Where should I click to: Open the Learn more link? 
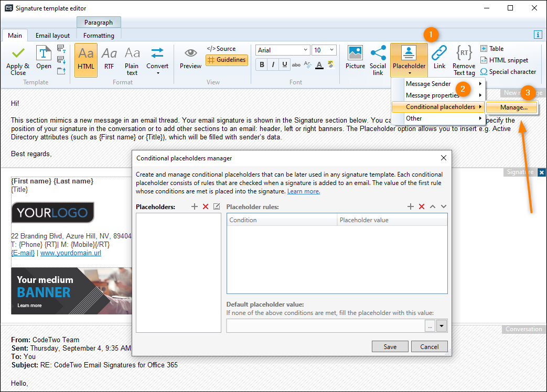(304, 191)
